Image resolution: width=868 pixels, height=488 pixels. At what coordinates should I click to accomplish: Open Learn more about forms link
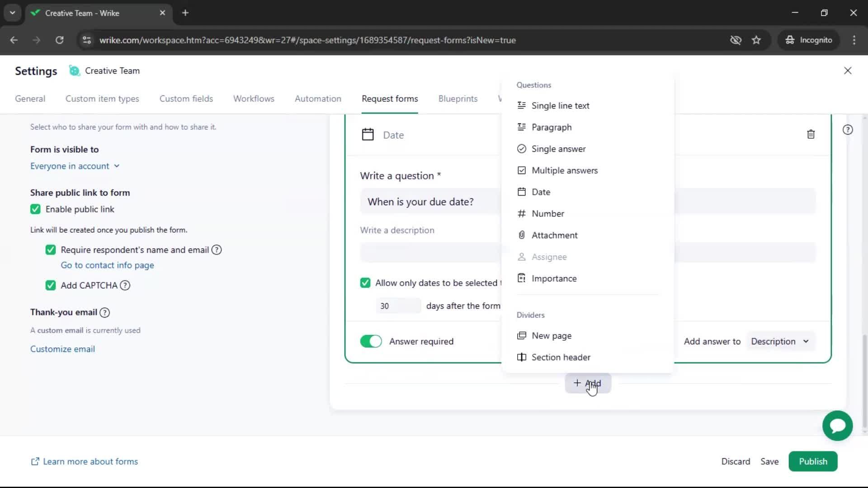tap(84, 461)
